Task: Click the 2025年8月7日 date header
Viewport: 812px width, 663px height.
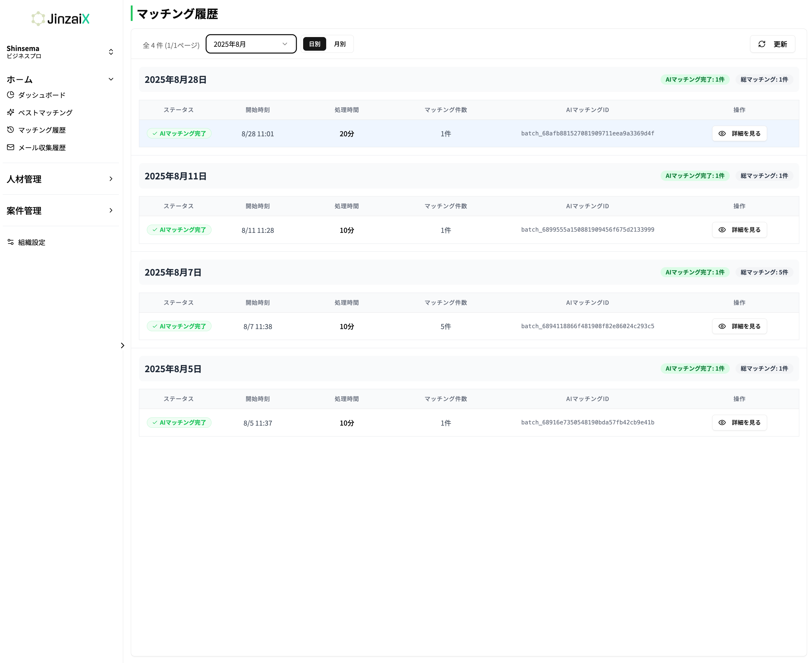Action: coord(173,273)
